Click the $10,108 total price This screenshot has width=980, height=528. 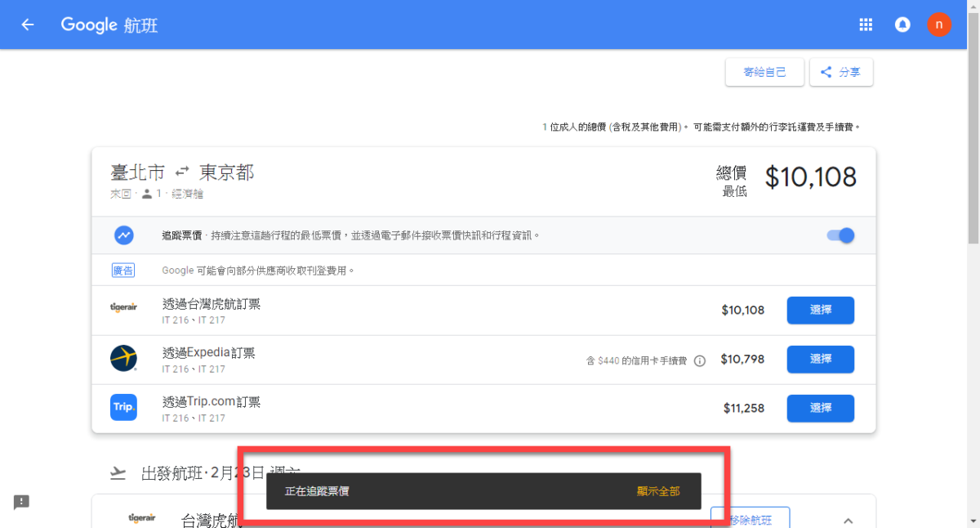[x=810, y=177]
